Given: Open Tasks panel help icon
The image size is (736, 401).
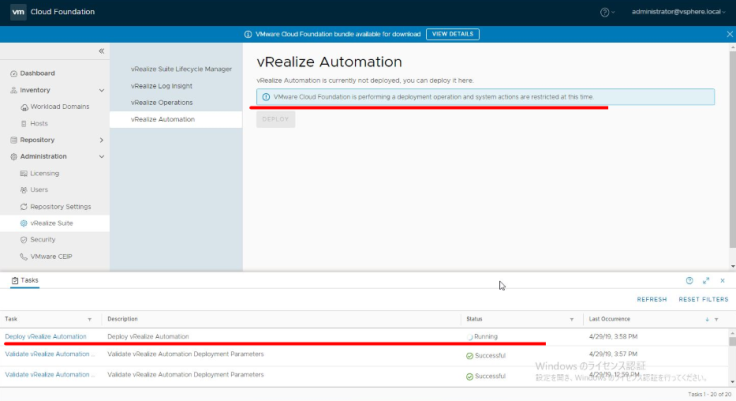Looking at the screenshot, I should [689, 281].
